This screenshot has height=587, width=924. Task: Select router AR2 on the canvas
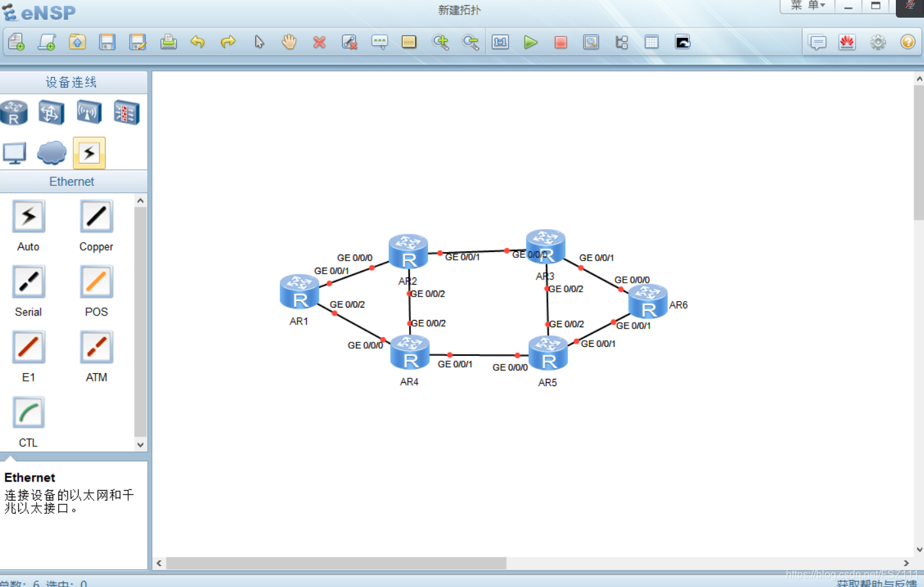tap(408, 252)
